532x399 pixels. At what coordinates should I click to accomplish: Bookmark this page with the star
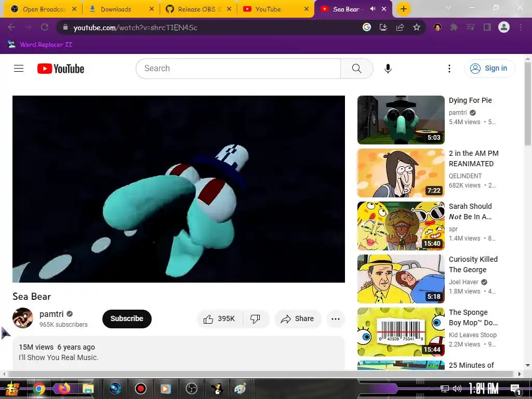point(417,27)
